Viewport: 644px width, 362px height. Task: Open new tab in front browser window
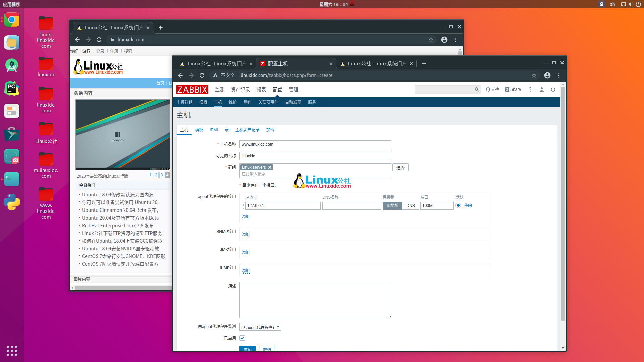tap(424, 64)
